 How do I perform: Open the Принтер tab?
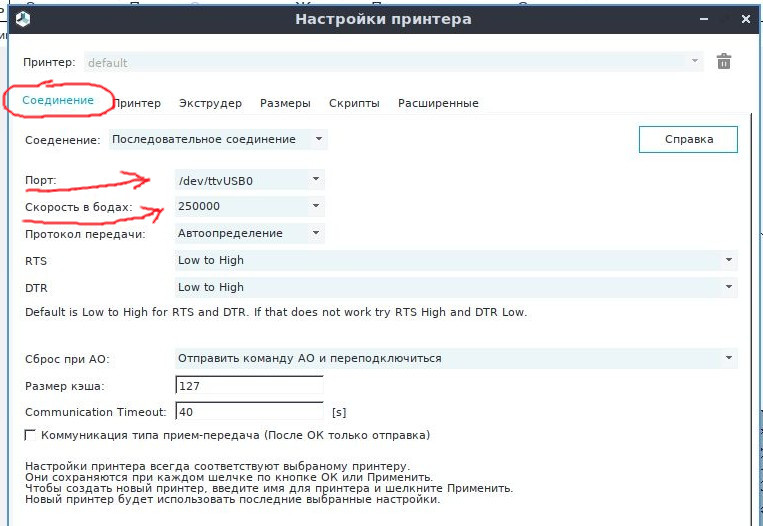[x=137, y=103]
